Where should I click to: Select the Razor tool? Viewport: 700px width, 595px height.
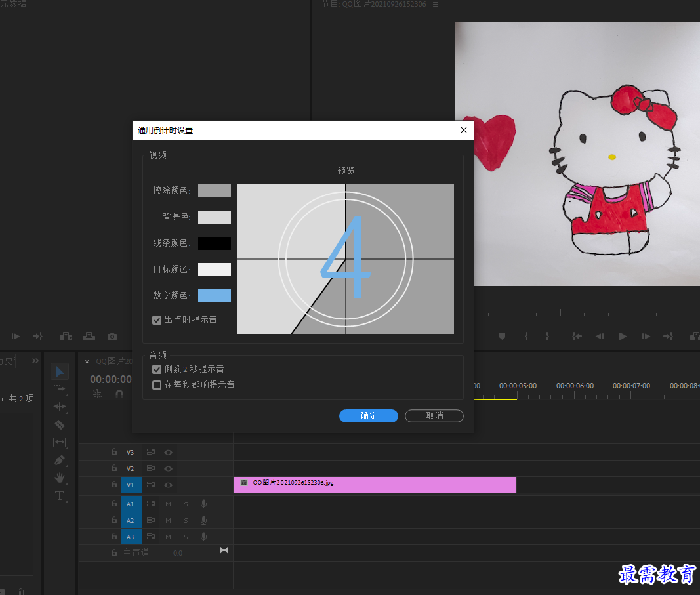60,424
